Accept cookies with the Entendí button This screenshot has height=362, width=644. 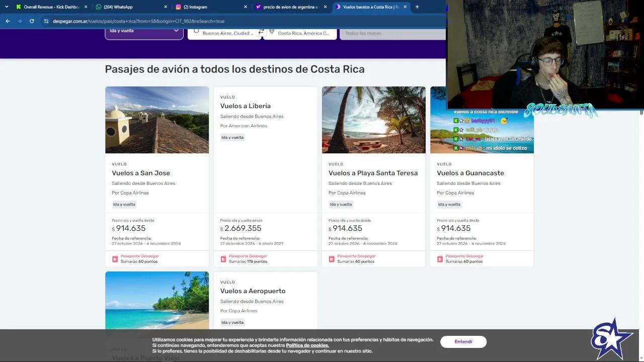pyautogui.click(x=463, y=342)
